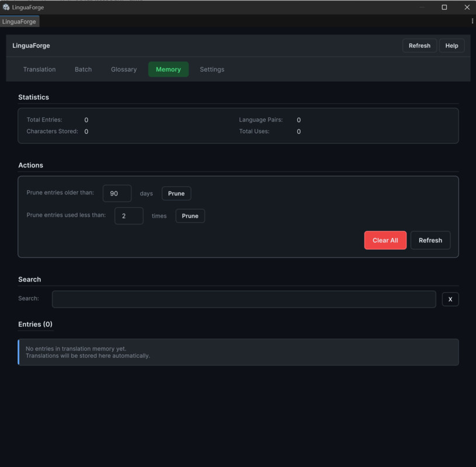Open the Help panel
Viewport: 476px width, 467px height.
(x=451, y=46)
